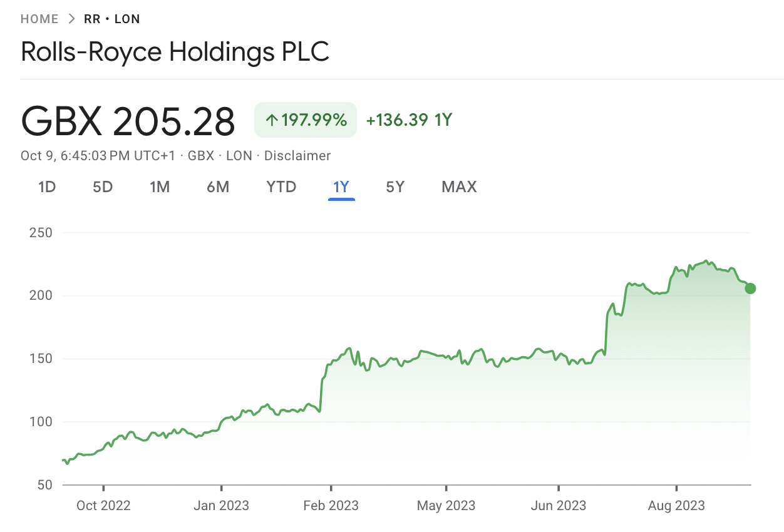Click the +136.39 1Y change text
Screen dimensions: 784x532
[409, 120]
